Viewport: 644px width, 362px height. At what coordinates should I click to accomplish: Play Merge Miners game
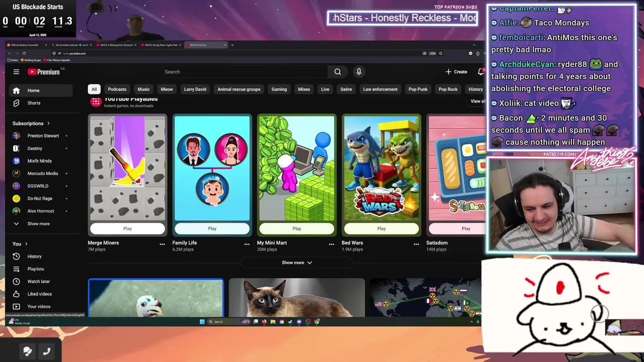coord(127,229)
